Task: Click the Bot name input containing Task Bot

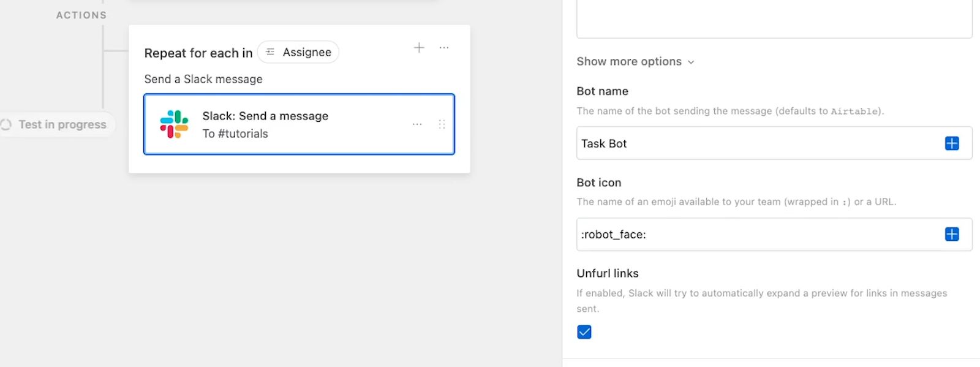Action: click(774, 143)
